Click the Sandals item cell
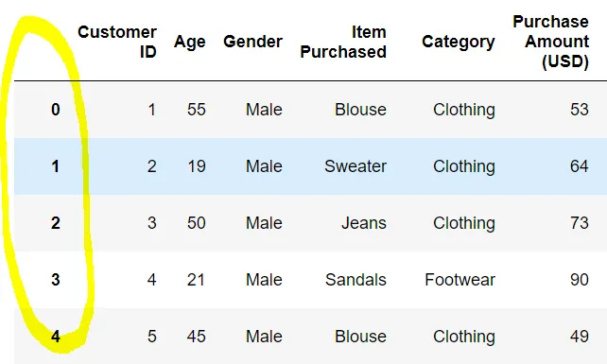The image size is (607, 364). coord(356,280)
